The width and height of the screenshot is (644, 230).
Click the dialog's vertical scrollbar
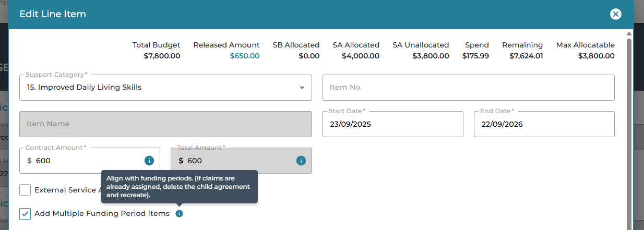[629, 130]
